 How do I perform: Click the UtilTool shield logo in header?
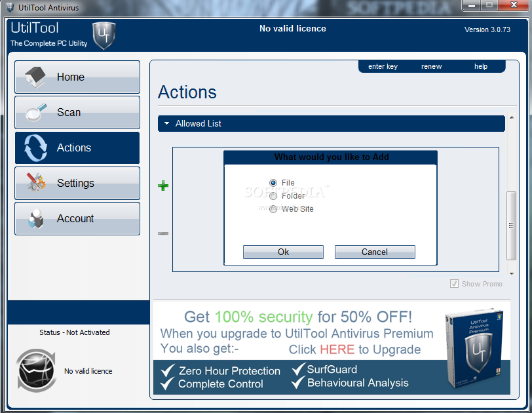(104, 35)
